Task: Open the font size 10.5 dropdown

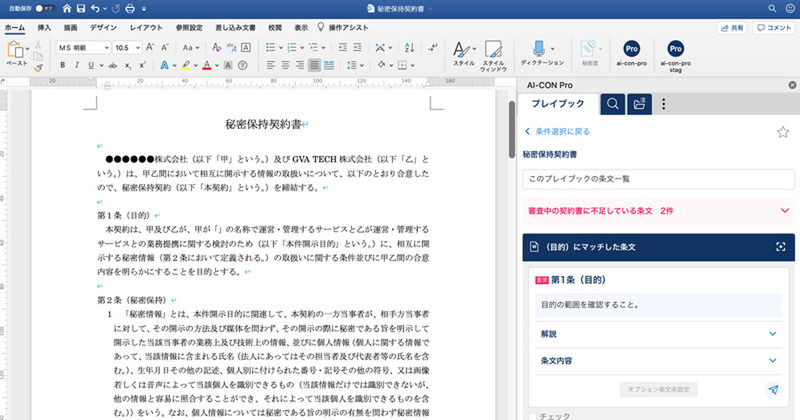Action: click(x=138, y=47)
